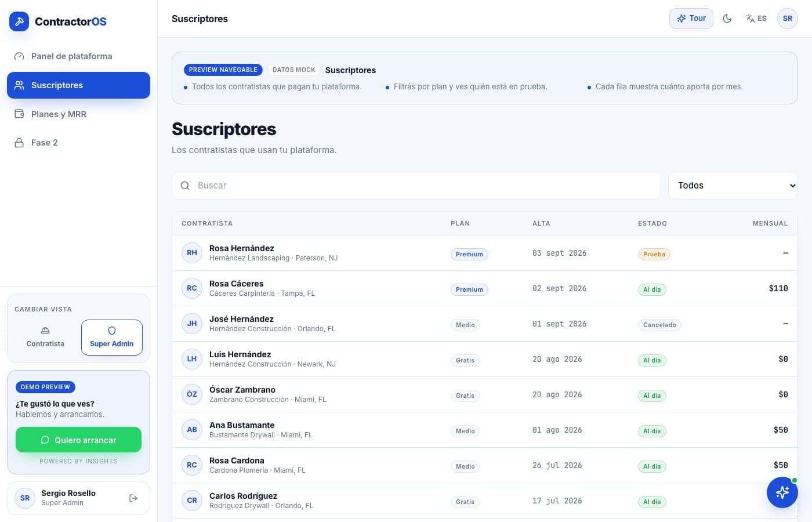Click RH avatar for Rosa Hernández
Screen dimensions: 812x522
(x=192, y=253)
